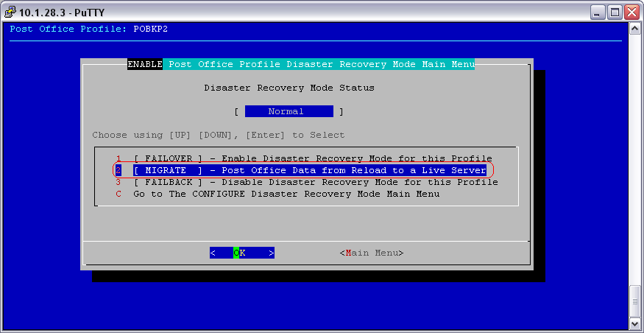Click the Disaster Recovery Mode Status heading

[x=289, y=88]
